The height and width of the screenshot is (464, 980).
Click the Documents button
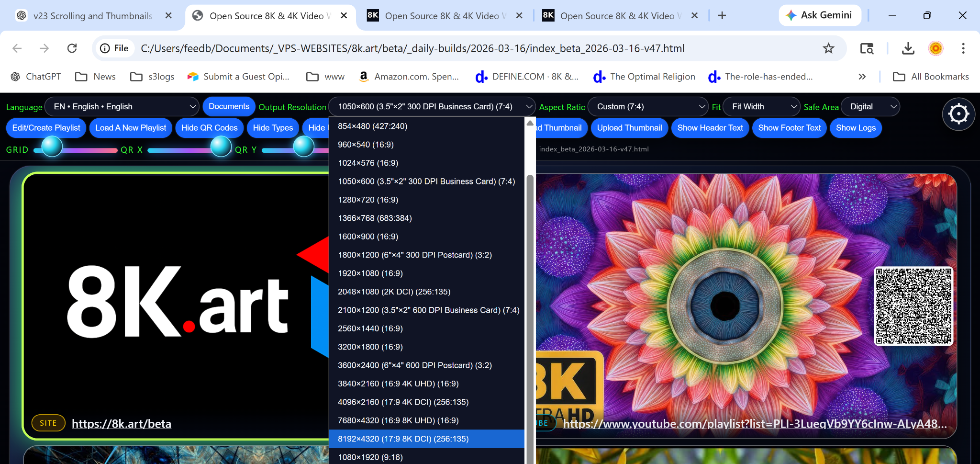229,106
